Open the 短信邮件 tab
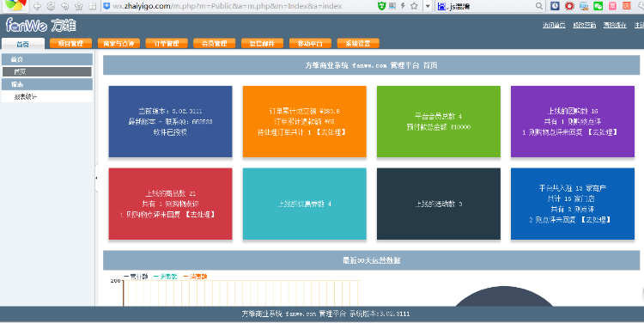The width and height of the screenshot is (644, 323). click(262, 43)
